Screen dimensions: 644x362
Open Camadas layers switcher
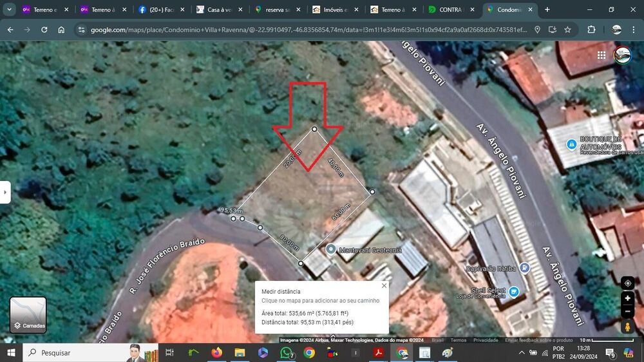[x=28, y=315]
